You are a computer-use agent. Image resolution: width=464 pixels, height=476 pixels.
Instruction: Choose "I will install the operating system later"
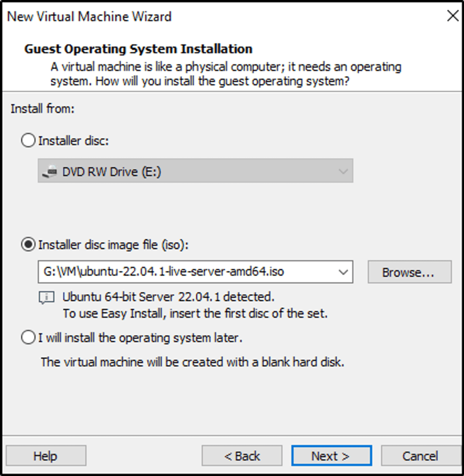pyautogui.click(x=28, y=338)
